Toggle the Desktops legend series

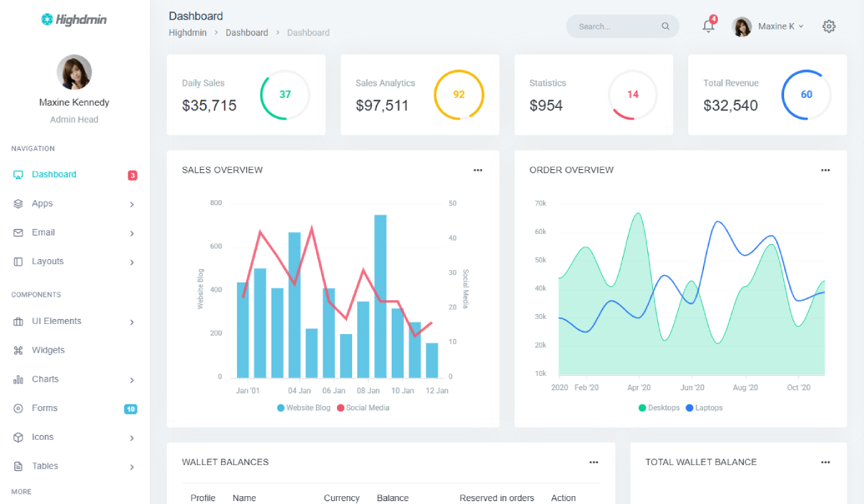point(659,408)
